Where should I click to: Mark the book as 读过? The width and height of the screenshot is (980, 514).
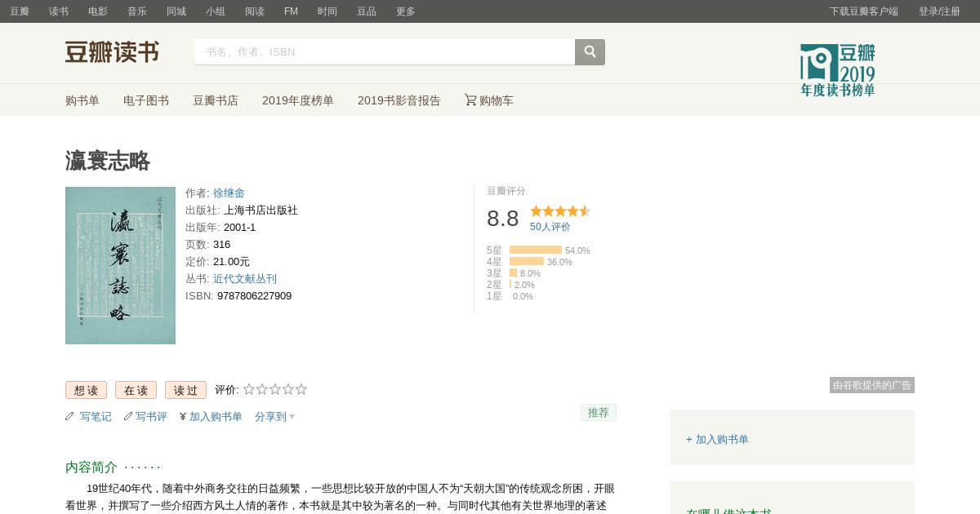point(185,390)
